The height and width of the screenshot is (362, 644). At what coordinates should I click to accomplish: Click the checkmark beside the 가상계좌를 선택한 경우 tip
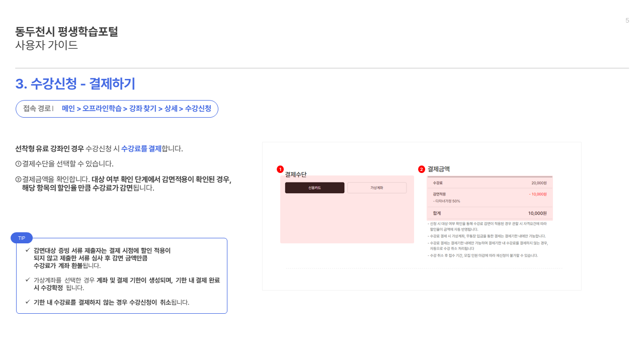click(28, 280)
